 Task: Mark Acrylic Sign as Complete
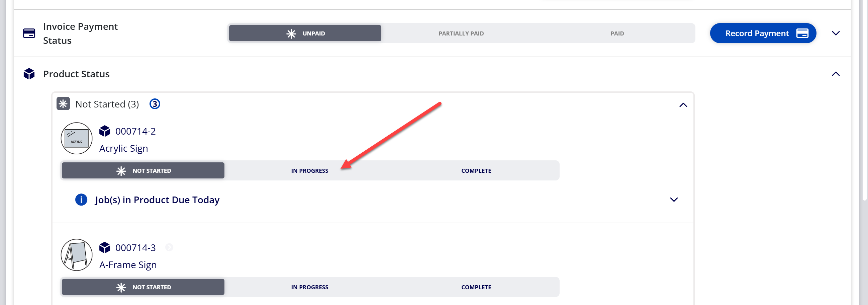(476, 170)
